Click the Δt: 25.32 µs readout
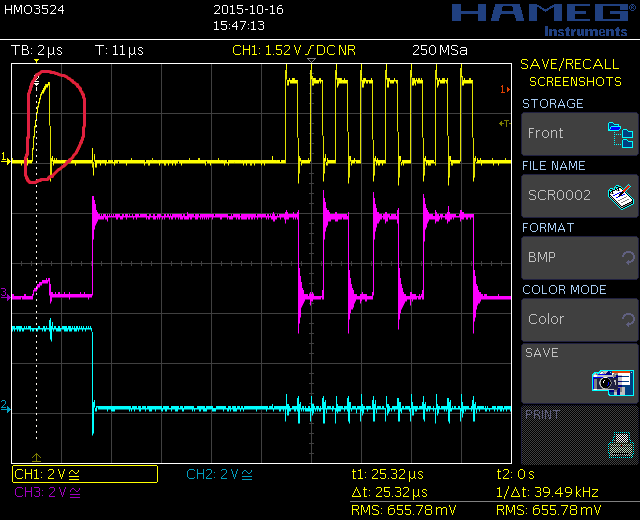This screenshot has width=640, height=520. tap(389, 492)
